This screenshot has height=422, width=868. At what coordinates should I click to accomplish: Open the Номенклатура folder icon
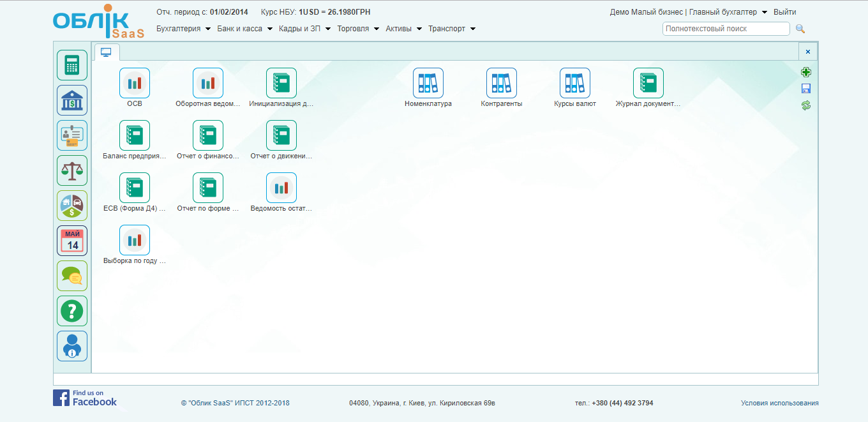click(428, 84)
